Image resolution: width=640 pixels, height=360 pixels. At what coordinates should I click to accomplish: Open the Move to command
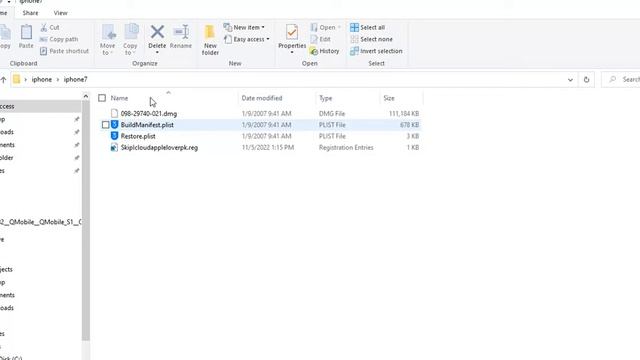[107, 40]
